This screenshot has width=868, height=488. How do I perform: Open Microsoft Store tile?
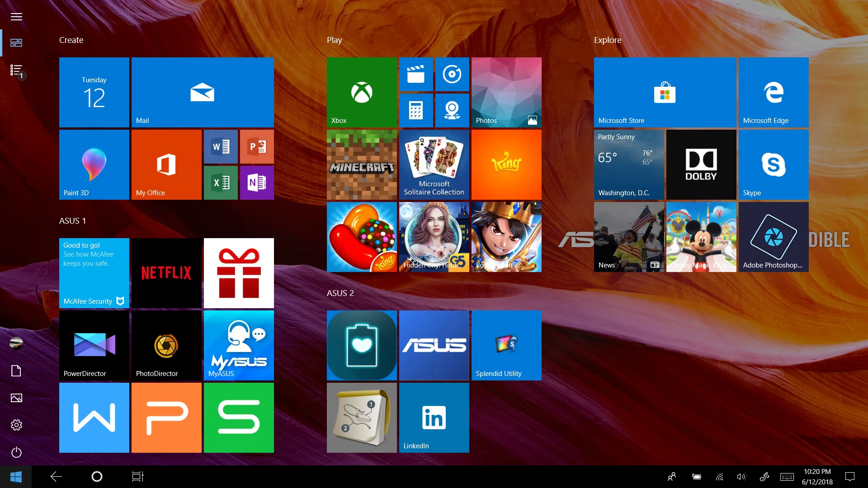coord(665,92)
